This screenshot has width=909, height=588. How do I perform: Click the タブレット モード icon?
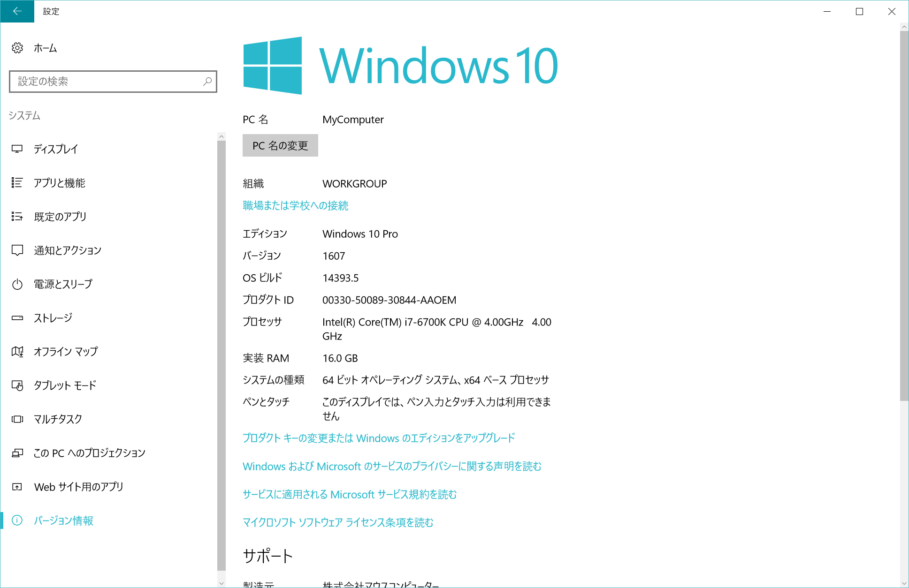point(17,385)
